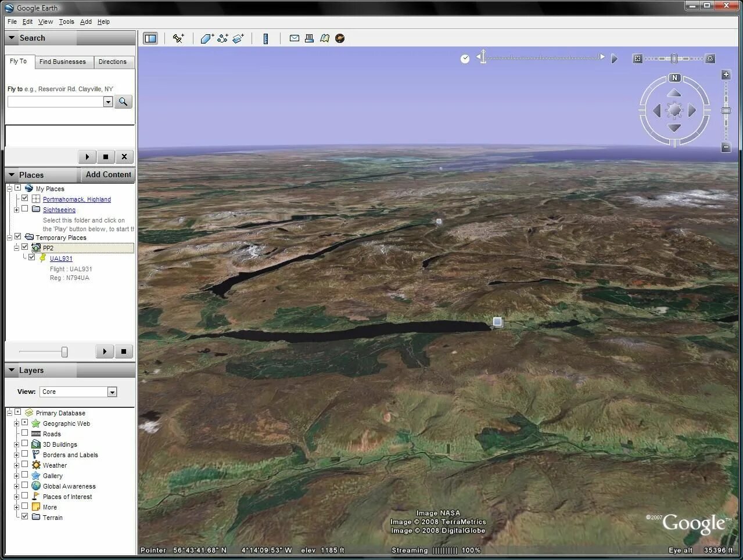The image size is (743, 560).
Task: Email the current view with the envelope icon
Action: (x=295, y=38)
